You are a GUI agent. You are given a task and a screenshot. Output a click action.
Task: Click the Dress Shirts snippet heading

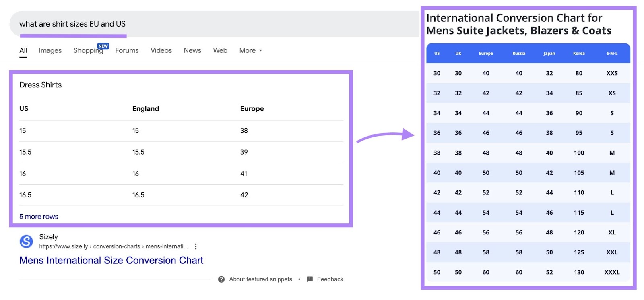coord(40,85)
